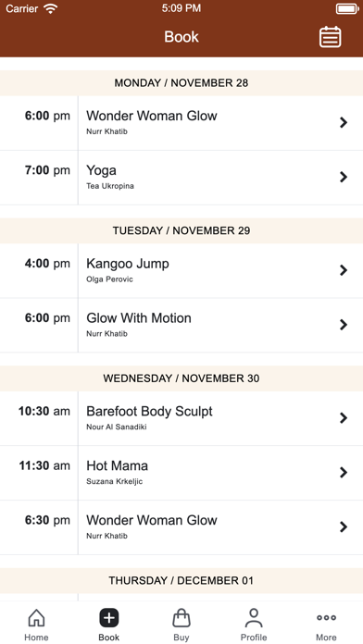Viewport: 363px width, 644px height.
Task: Expand Monday 6:00 pm Wonder Woman Glow chevron
Action: [x=344, y=122]
